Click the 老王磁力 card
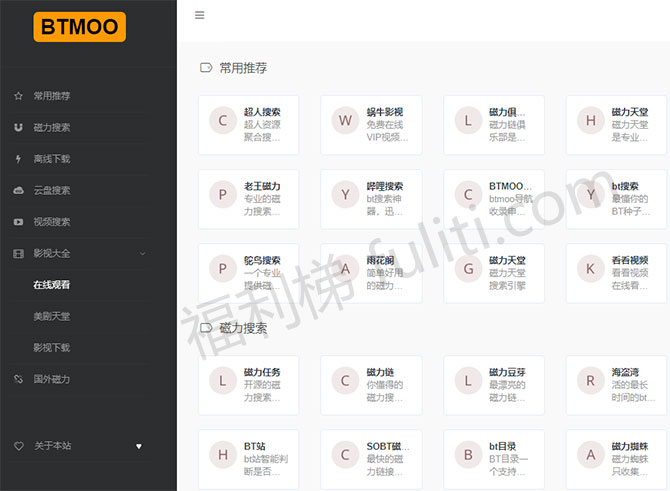670x491 pixels. click(x=248, y=199)
